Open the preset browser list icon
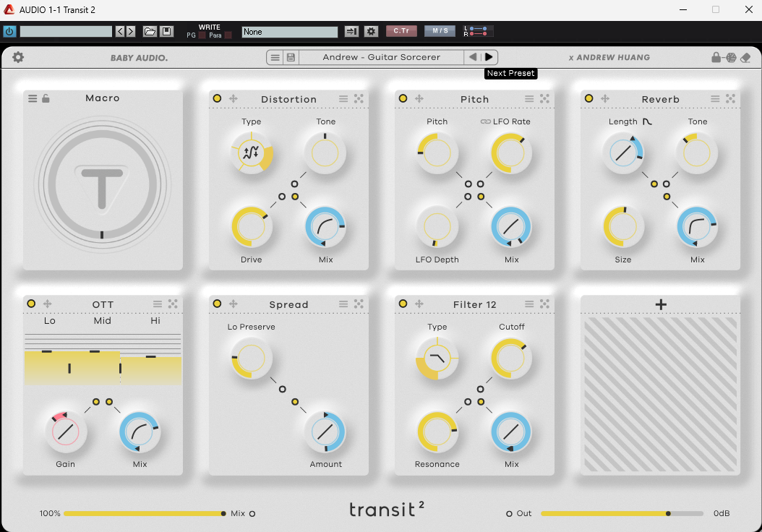This screenshot has width=762, height=532. tap(275, 57)
